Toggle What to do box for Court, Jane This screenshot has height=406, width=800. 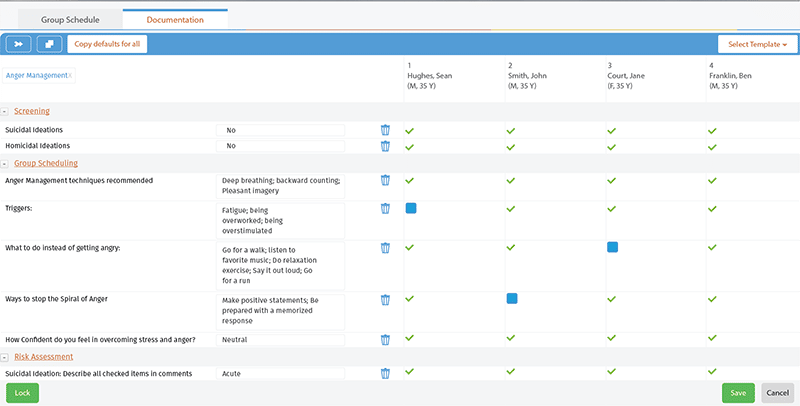click(612, 247)
